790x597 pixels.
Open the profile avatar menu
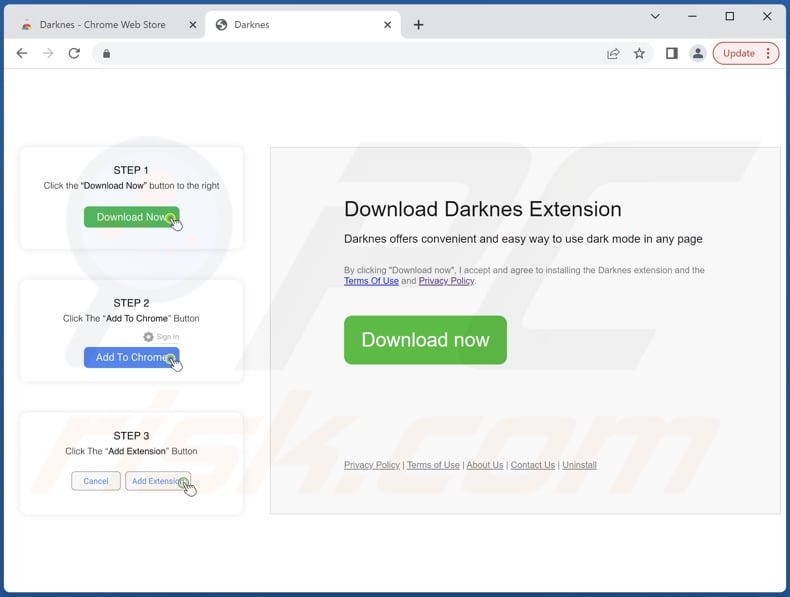pyautogui.click(x=698, y=53)
